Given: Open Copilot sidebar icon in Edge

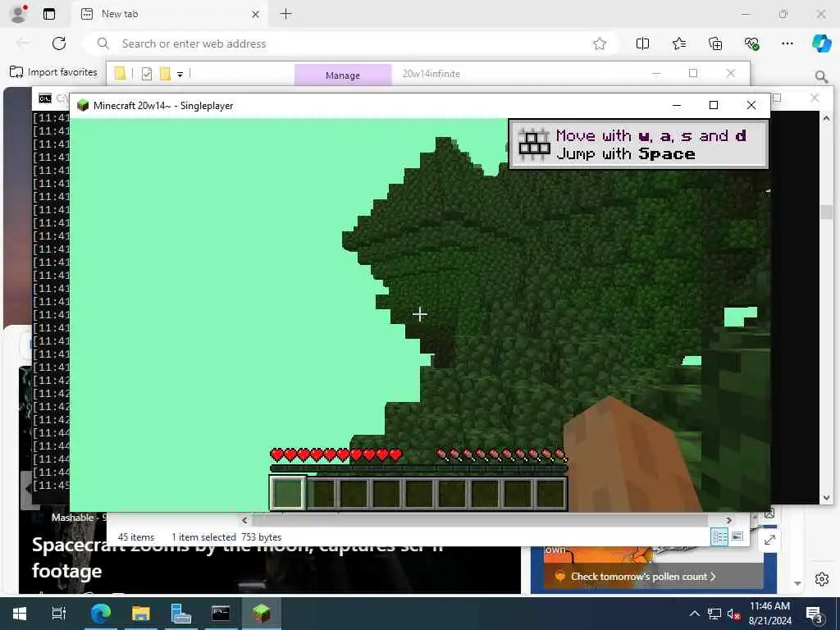Looking at the screenshot, I should [821, 43].
